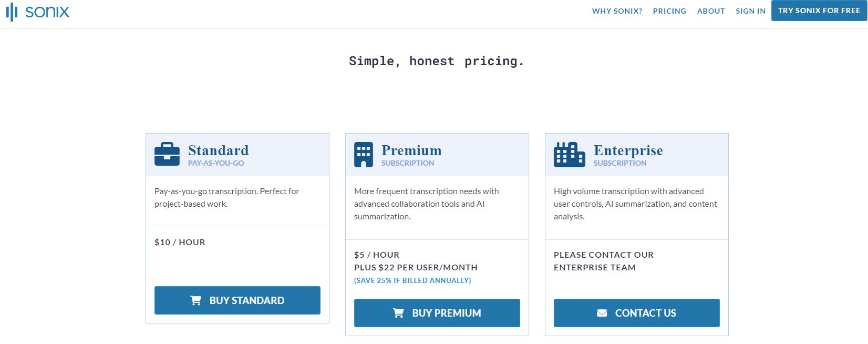
Task: Go to the Pricing page link
Action: [x=669, y=11]
